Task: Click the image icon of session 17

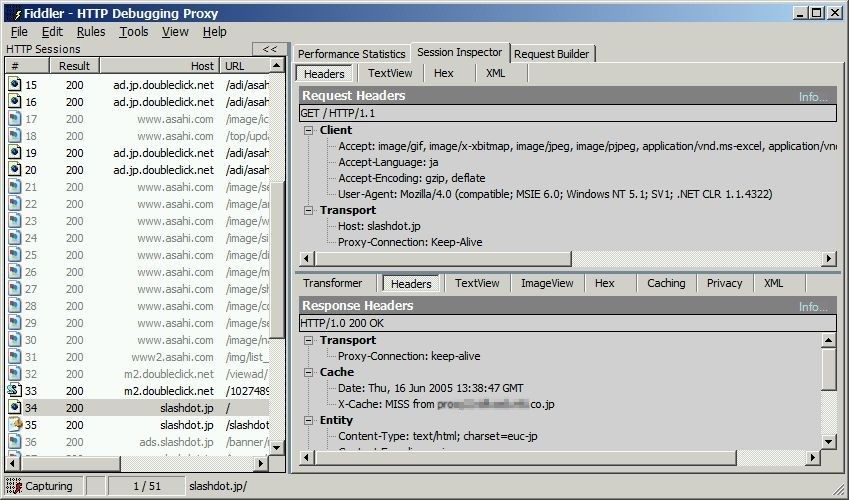Action: (x=15, y=118)
